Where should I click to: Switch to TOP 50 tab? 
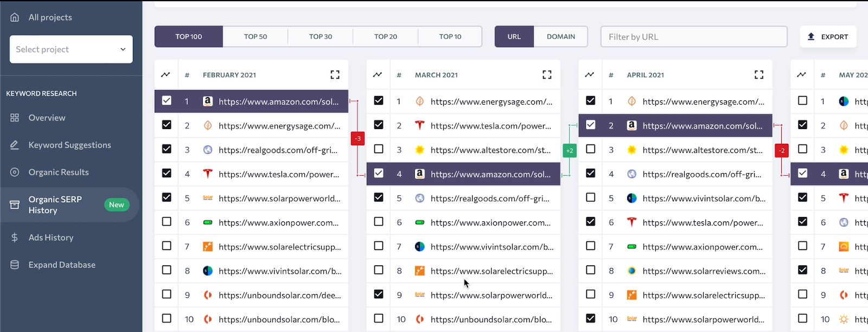tap(255, 36)
